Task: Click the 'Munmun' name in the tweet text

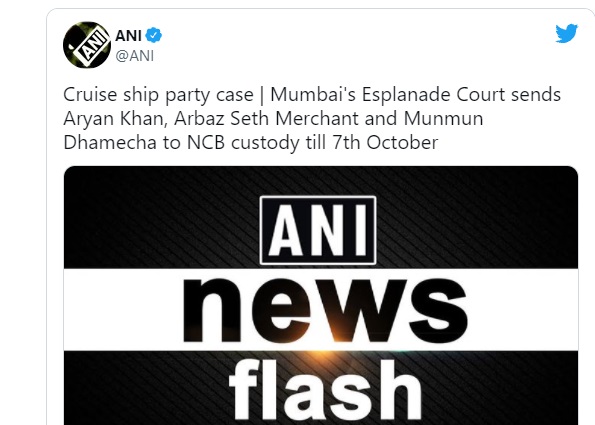Action: pos(443,119)
